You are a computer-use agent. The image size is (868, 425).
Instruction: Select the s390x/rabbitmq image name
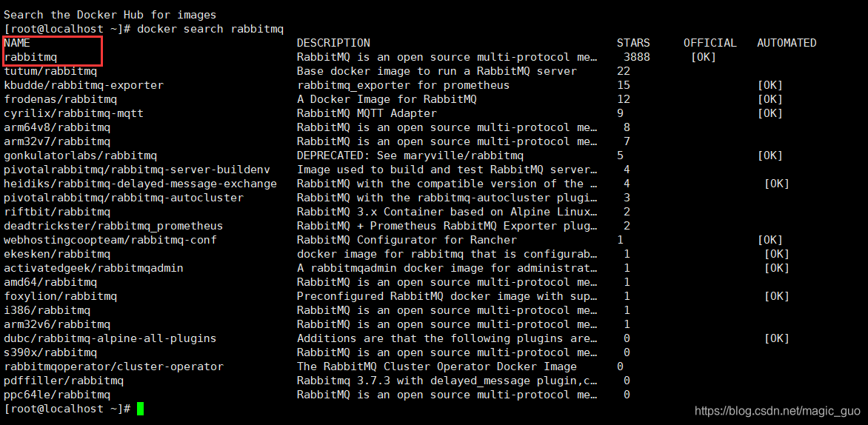click(50, 352)
